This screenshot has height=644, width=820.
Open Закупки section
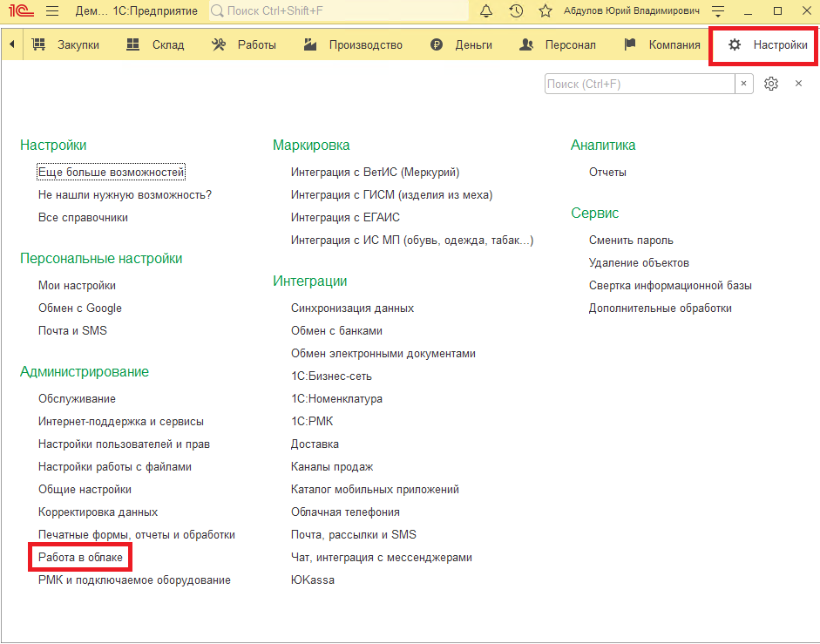[x=78, y=45]
